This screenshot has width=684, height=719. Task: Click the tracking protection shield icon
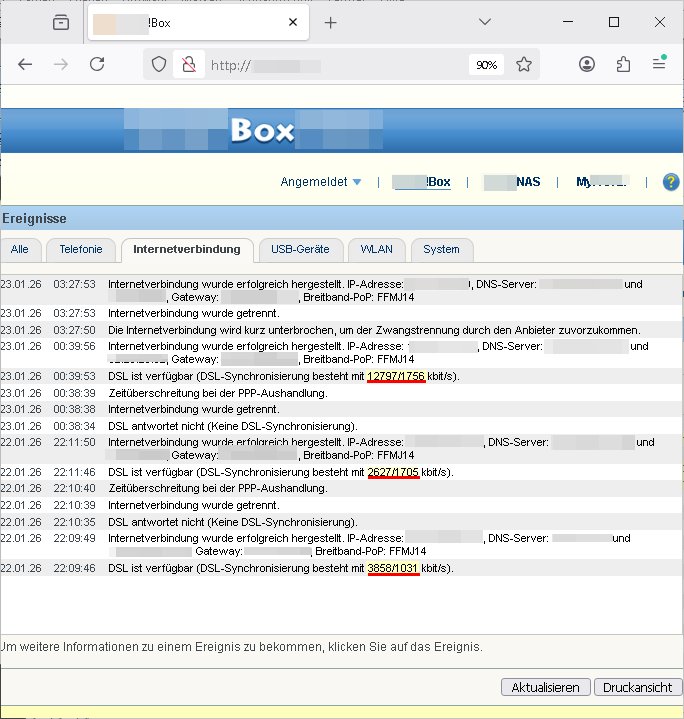pyautogui.click(x=158, y=64)
